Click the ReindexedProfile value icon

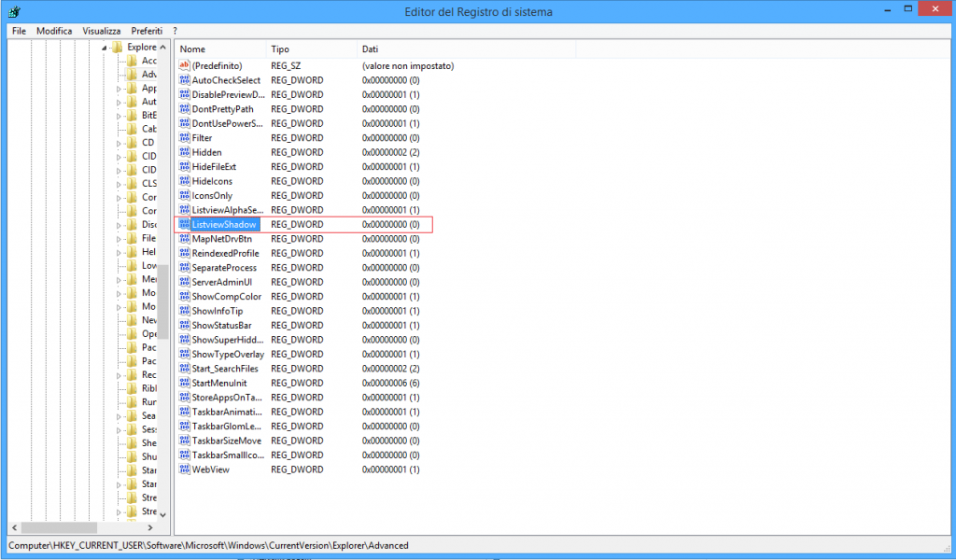coord(184,253)
